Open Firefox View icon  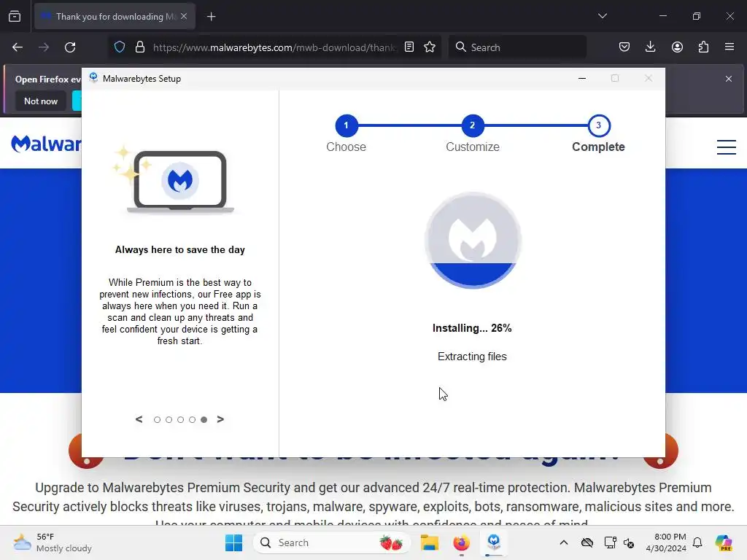tap(15, 16)
